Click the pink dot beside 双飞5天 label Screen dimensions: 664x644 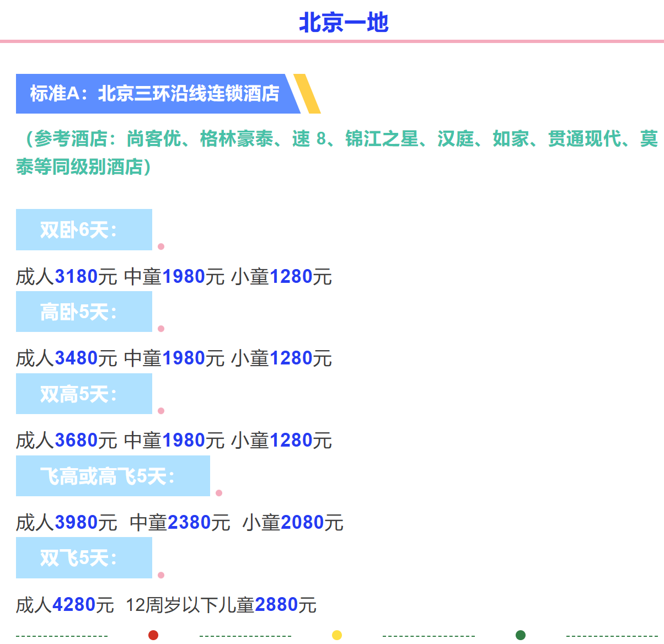pos(160,576)
